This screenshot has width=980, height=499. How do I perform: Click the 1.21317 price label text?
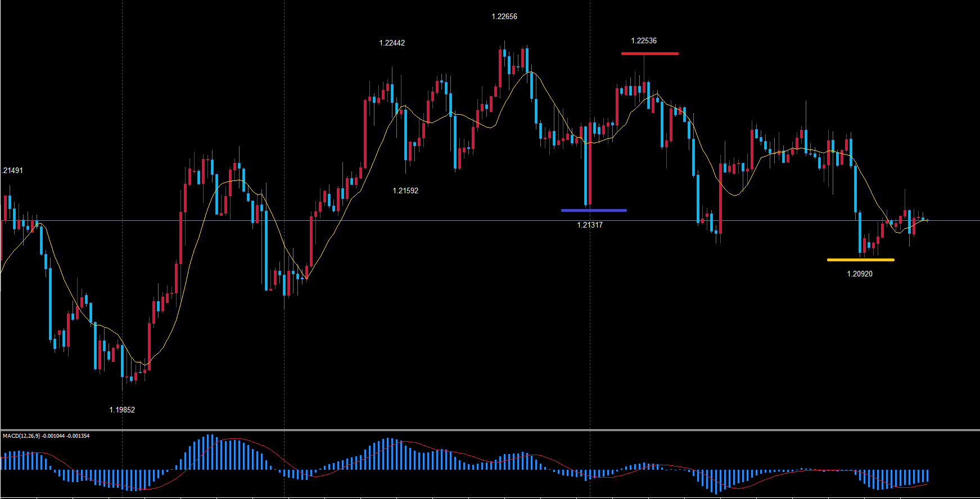[590, 225]
